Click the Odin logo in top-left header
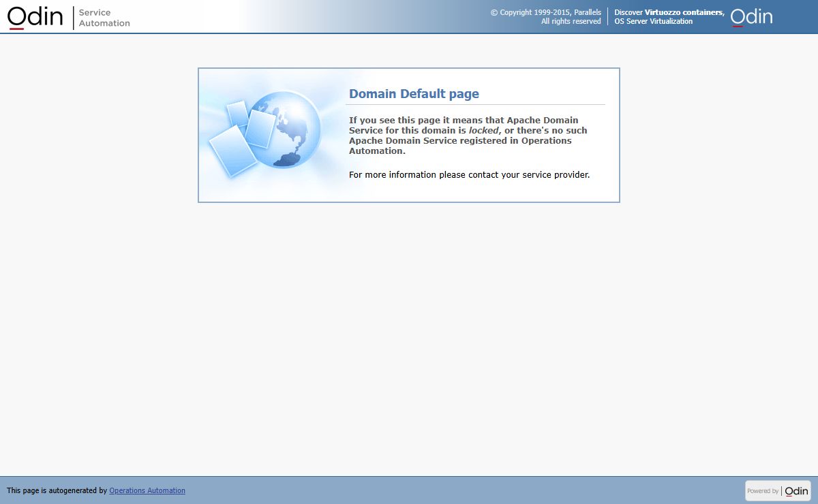 pyautogui.click(x=35, y=17)
